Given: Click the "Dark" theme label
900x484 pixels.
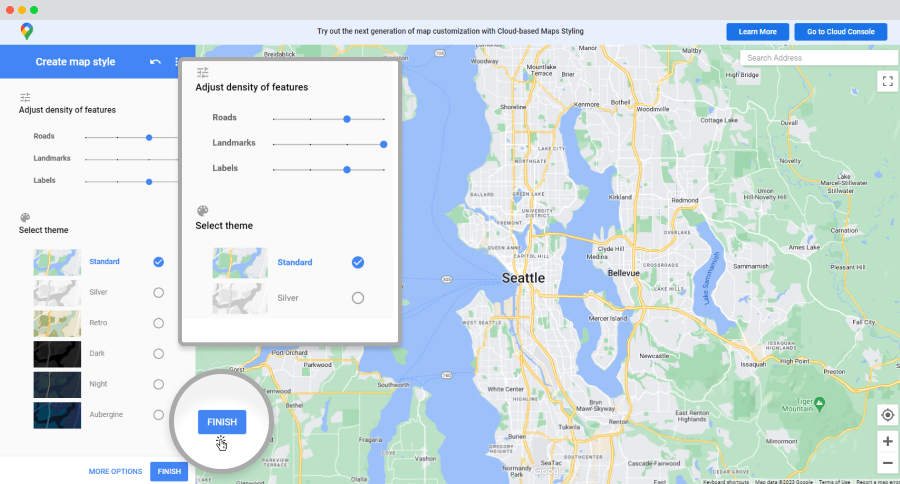Looking at the screenshot, I should point(97,353).
